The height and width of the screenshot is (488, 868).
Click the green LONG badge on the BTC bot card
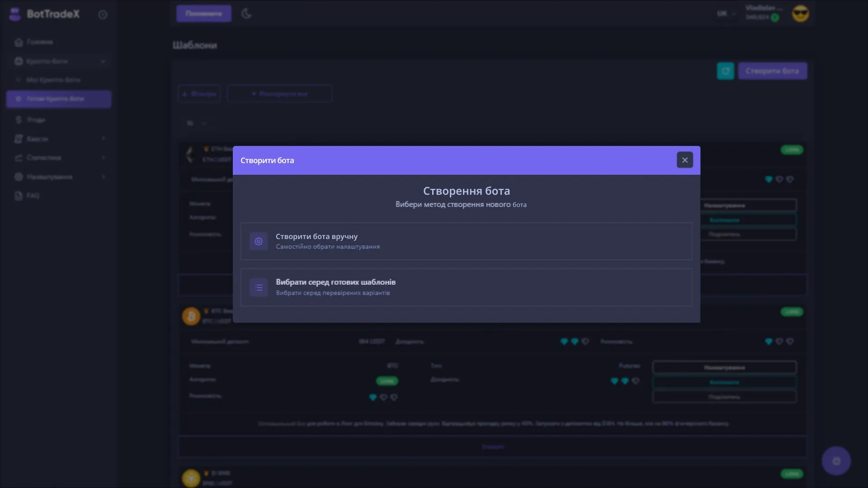(387, 381)
